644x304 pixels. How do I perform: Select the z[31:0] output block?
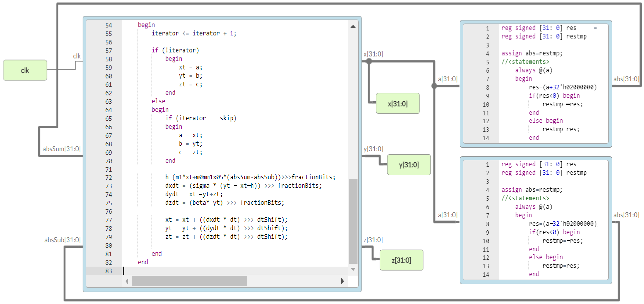click(x=401, y=260)
